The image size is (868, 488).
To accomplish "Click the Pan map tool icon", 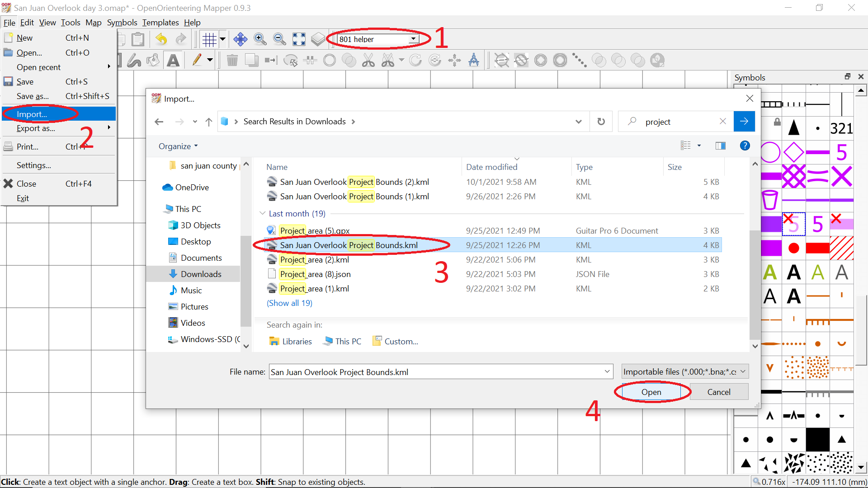I will [240, 40].
